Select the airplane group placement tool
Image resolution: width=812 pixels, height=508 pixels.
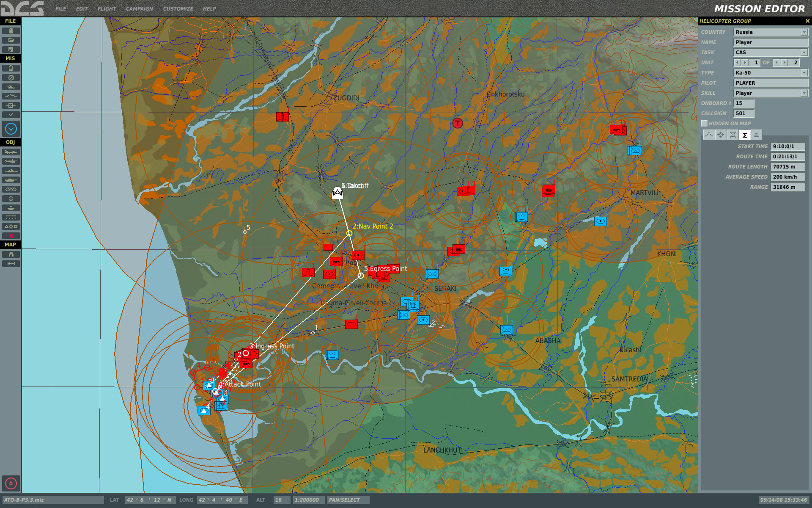[x=11, y=152]
